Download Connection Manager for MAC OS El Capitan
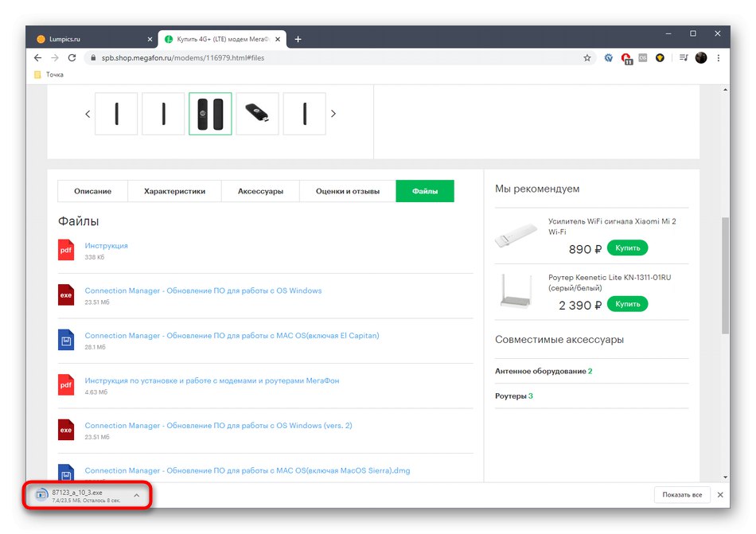Image resolution: width=756 pixels, height=534 pixels. 232,335
